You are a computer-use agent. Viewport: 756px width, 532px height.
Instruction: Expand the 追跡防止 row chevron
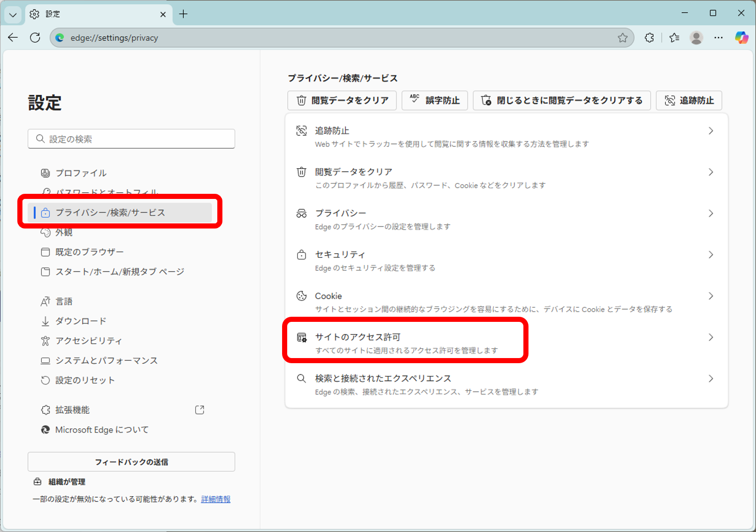pyautogui.click(x=711, y=131)
